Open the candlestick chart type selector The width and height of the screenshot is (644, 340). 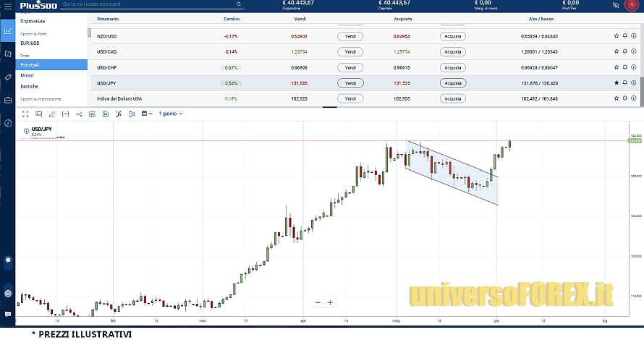(x=132, y=114)
